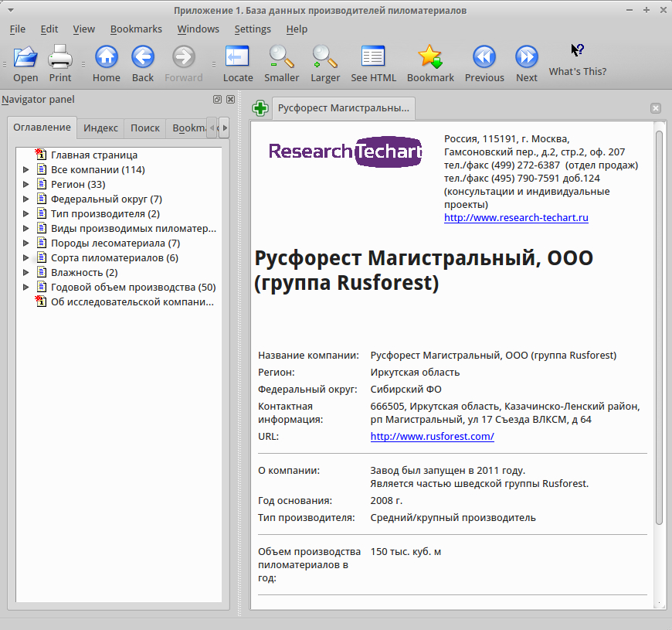Click the text Сибирский ФО
Screen dimensions: 672x630
[x=406, y=390]
